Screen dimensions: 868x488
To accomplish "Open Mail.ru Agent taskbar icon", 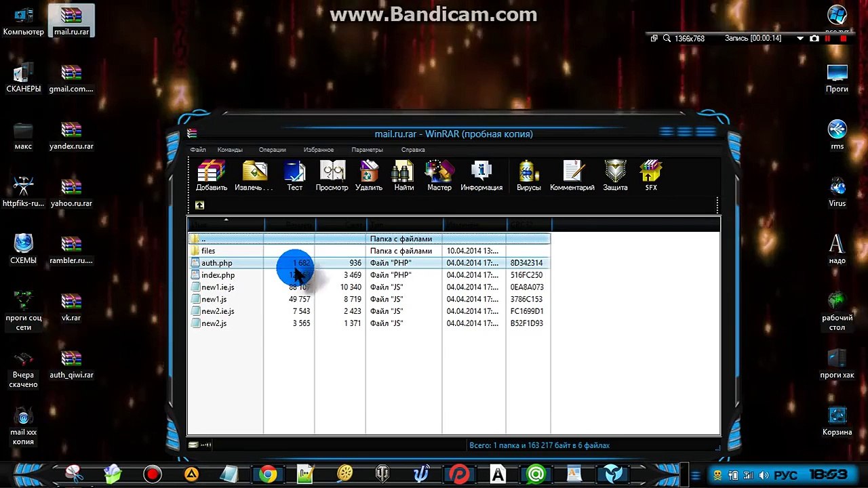I will 536,474.
